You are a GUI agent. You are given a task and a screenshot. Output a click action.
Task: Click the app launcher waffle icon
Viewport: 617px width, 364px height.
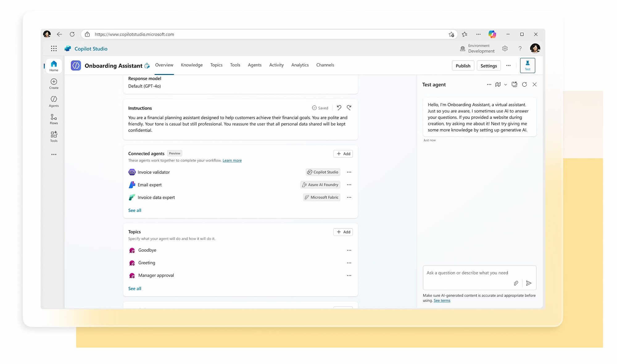coord(54,48)
